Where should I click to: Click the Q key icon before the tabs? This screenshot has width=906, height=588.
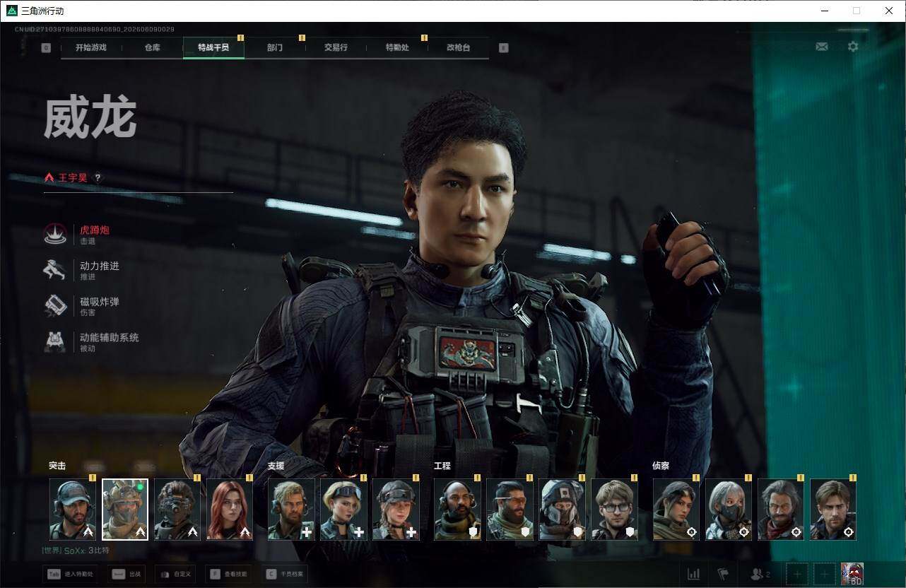point(46,48)
